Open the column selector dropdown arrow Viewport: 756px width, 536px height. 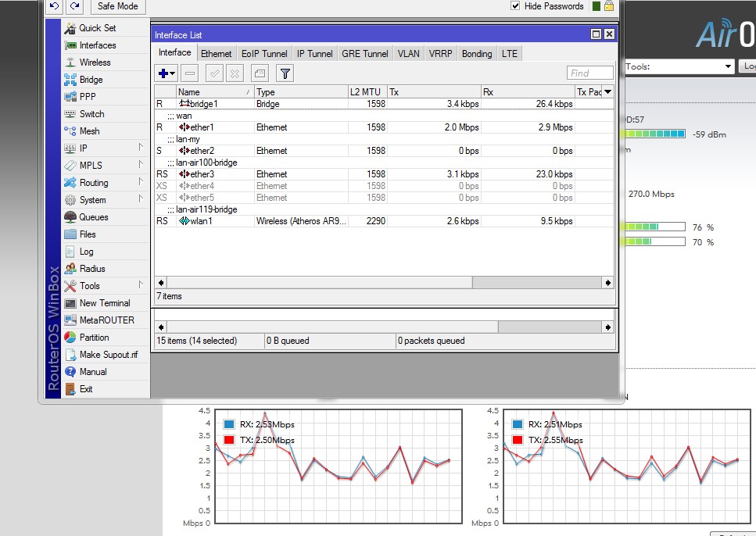point(607,92)
